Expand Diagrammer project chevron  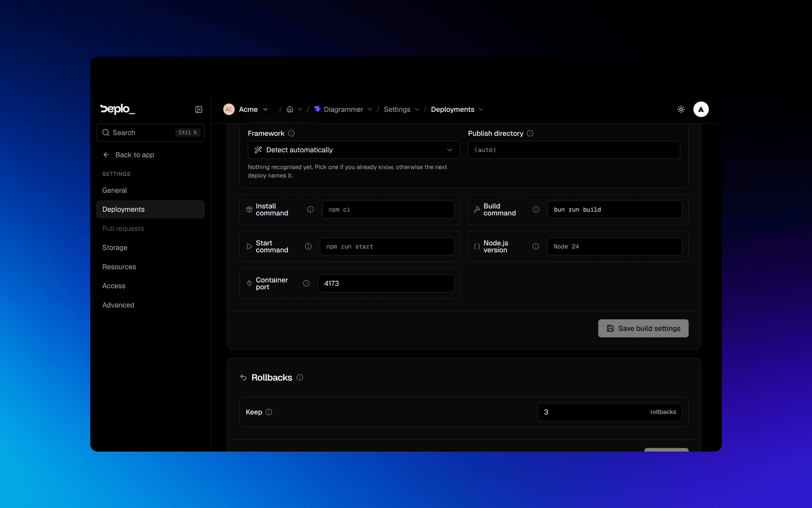pos(370,109)
